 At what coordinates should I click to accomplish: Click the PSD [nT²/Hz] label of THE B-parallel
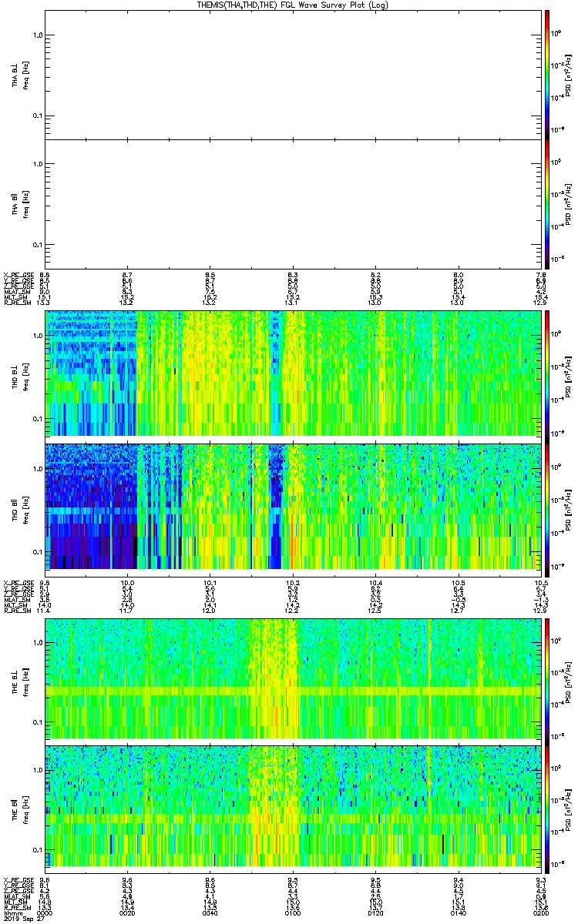tap(570, 808)
